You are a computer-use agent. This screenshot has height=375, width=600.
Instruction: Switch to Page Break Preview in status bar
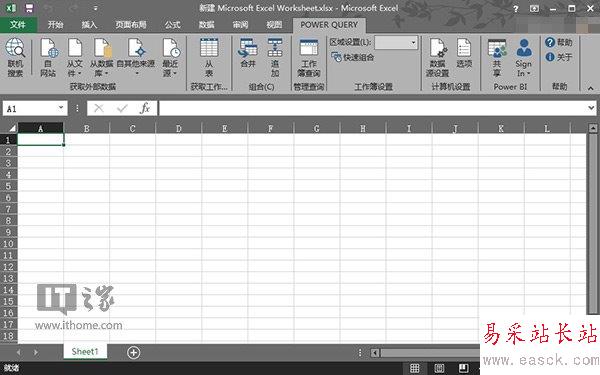463,368
